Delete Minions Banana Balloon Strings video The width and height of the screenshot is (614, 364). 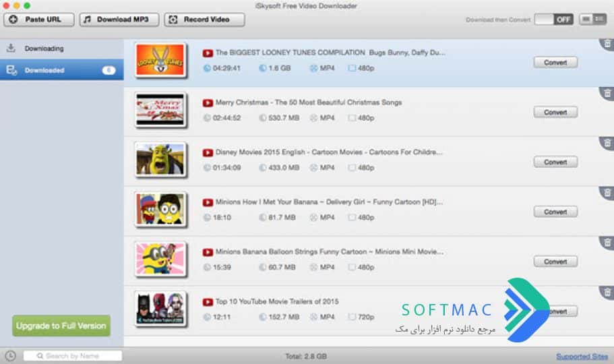[607, 243]
